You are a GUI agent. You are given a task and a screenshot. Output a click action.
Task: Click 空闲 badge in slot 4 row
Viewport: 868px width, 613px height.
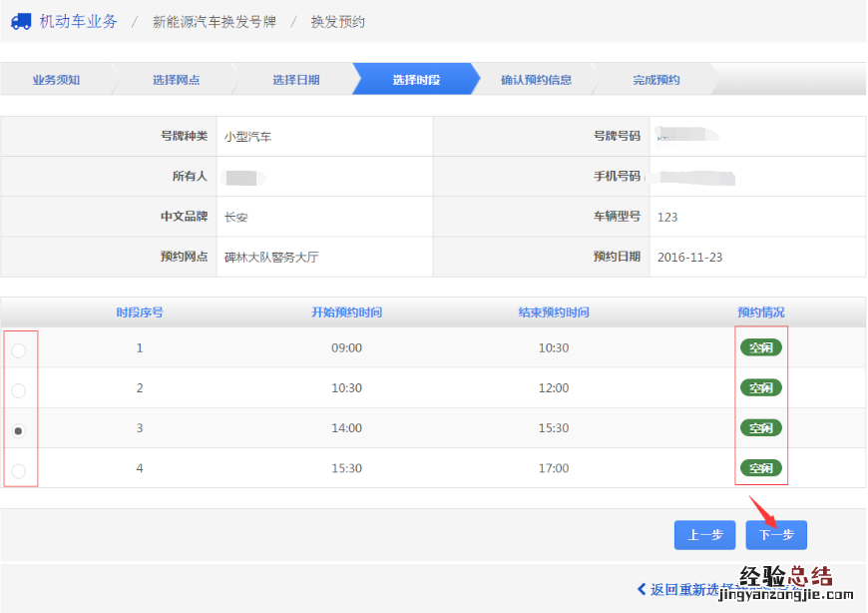[x=760, y=467]
